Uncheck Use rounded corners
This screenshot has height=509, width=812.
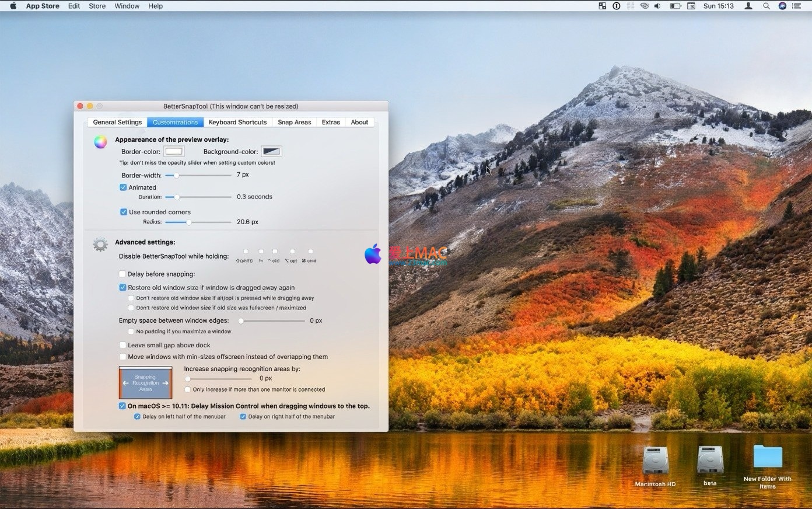click(123, 212)
